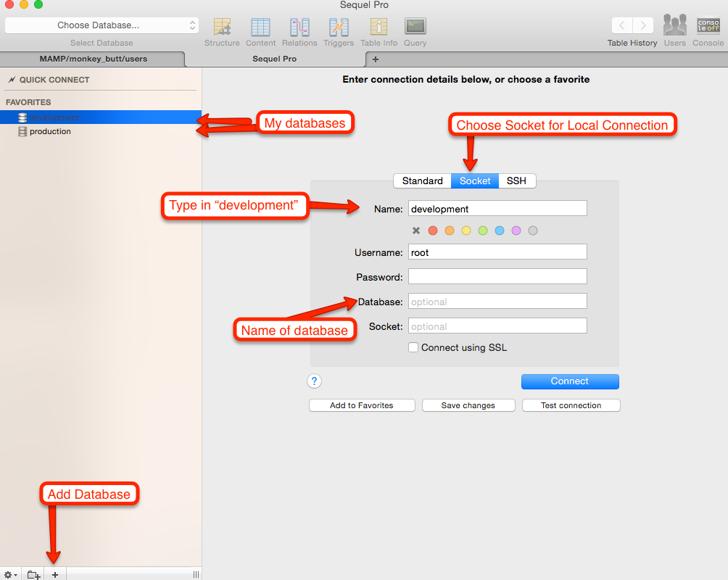Switch to the Standard connection type
728x580 pixels.
pyautogui.click(x=422, y=181)
